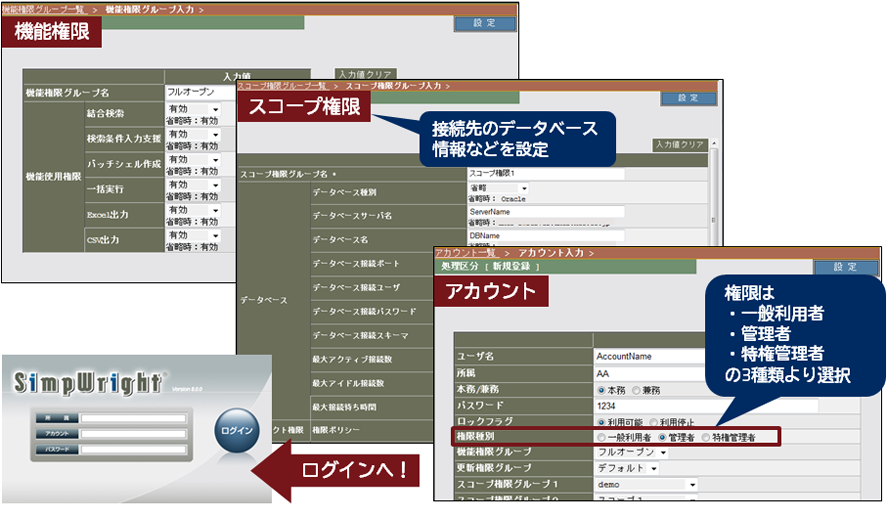This screenshot has width=890, height=506.
Task: Click パスワード field showing 1234
Action: point(707,406)
